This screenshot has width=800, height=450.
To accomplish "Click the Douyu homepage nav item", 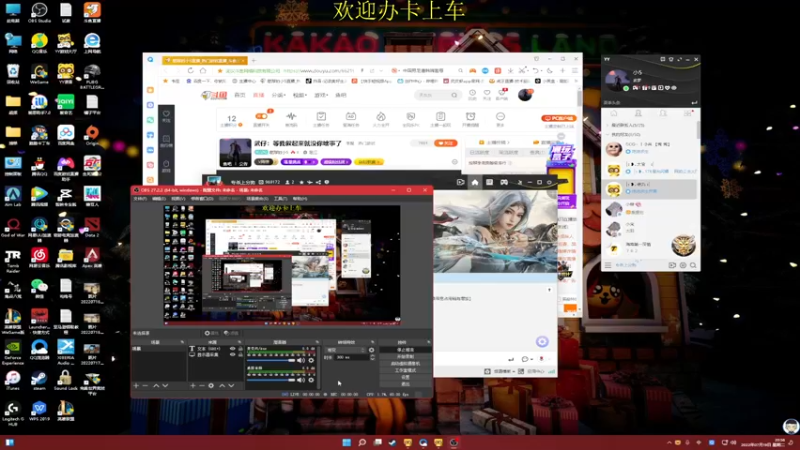I will (240, 95).
